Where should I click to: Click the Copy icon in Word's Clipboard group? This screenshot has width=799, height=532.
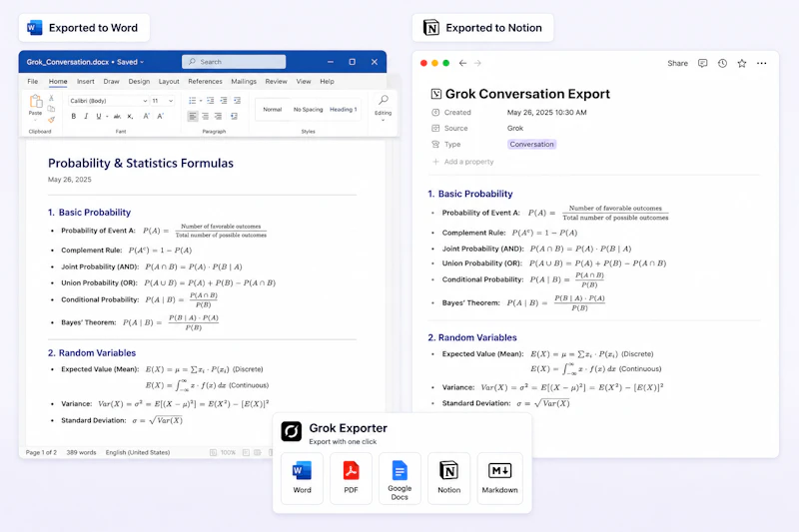tap(51, 109)
